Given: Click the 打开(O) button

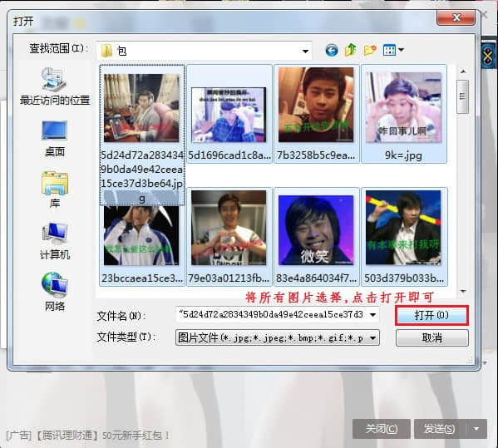Looking at the screenshot, I should 431,315.
